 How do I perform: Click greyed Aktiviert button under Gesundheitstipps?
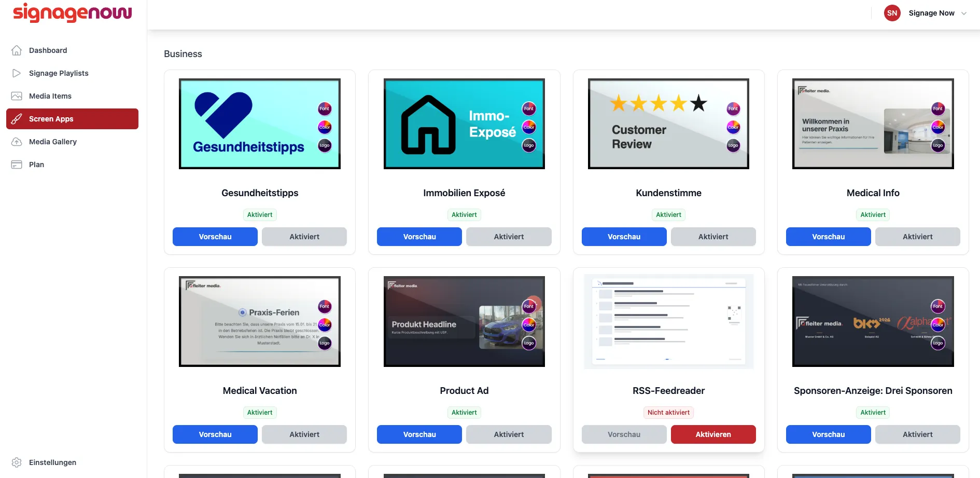[304, 237]
